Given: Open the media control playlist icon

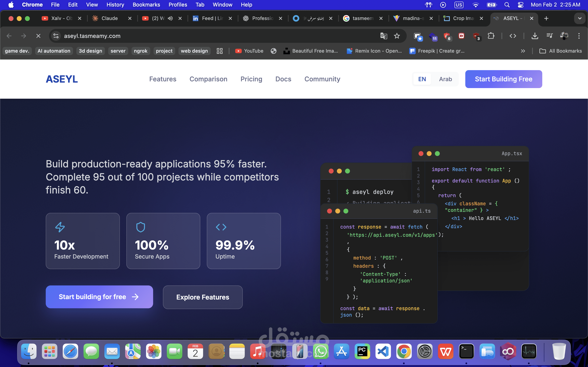Looking at the screenshot, I should pyautogui.click(x=549, y=36).
